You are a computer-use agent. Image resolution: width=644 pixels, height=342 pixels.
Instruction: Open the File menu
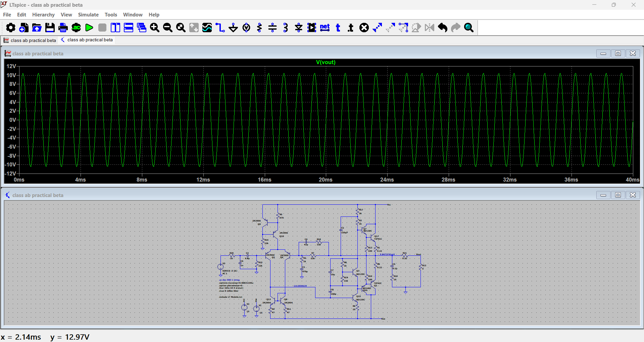[x=7, y=15]
